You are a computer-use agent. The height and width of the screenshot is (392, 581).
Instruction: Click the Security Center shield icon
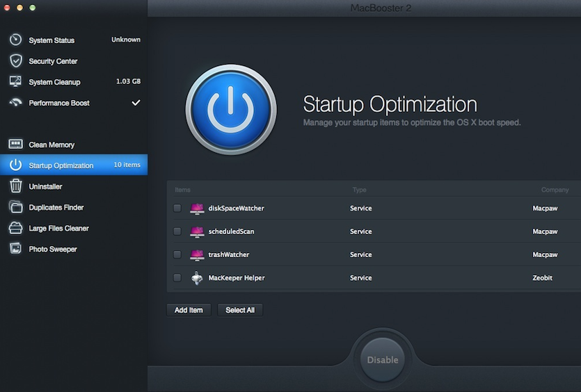[x=16, y=60]
